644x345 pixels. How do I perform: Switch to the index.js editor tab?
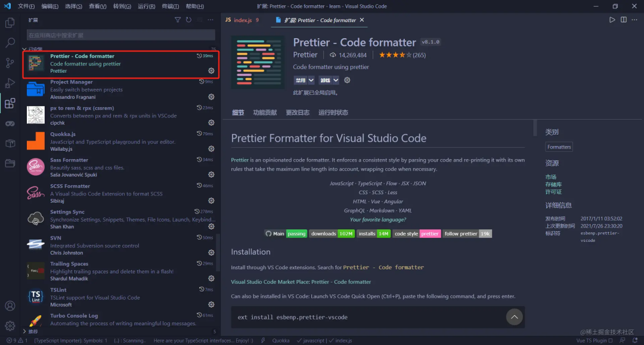(242, 20)
